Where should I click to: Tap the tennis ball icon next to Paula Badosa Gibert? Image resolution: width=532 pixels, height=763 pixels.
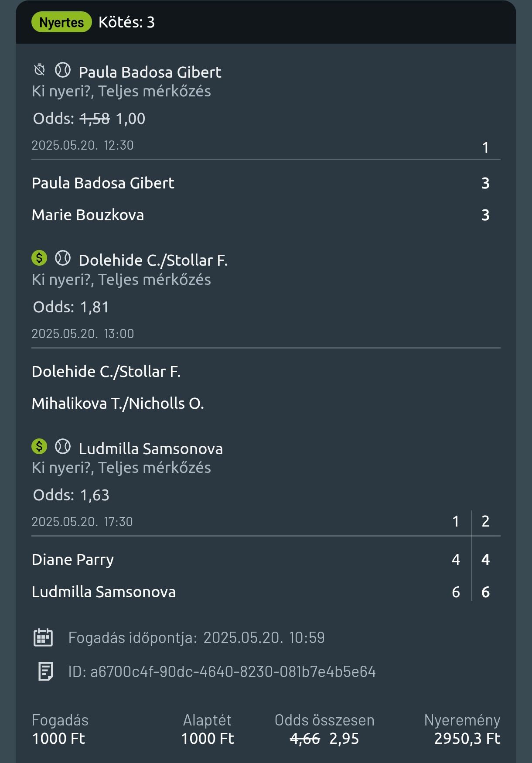click(x=63, y=70)
